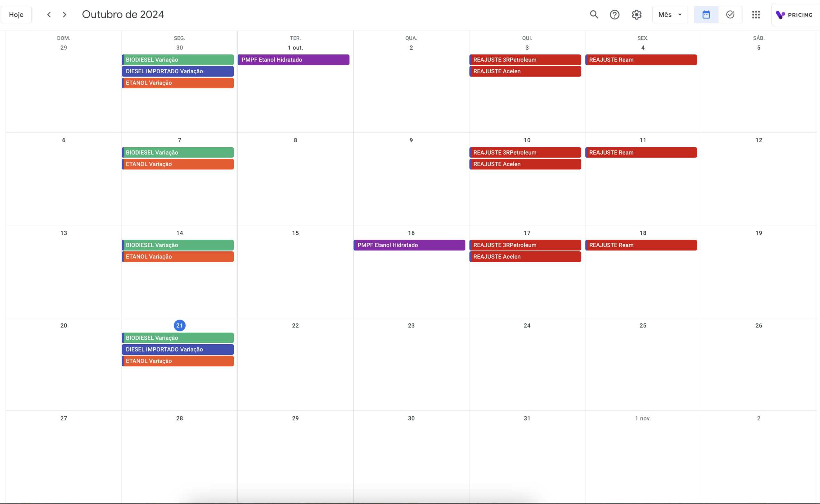Click the Outubro de 2024 title
This screenshot has height=504, width=820.
(123, 14)
